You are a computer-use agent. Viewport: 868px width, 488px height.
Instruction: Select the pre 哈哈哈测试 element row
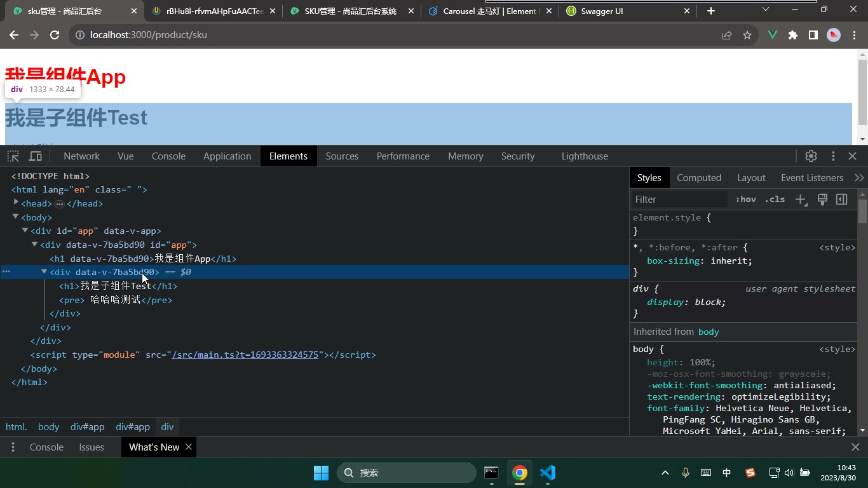[116, 300]
